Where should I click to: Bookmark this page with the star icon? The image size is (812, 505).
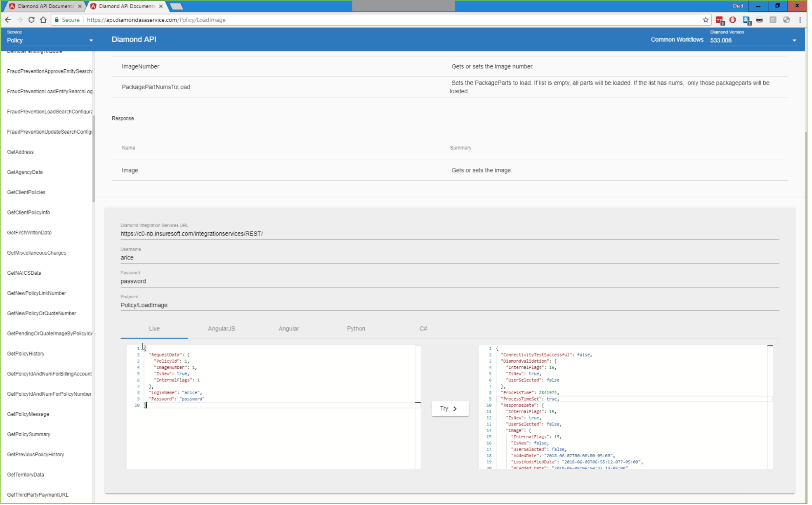coord(705,20)
